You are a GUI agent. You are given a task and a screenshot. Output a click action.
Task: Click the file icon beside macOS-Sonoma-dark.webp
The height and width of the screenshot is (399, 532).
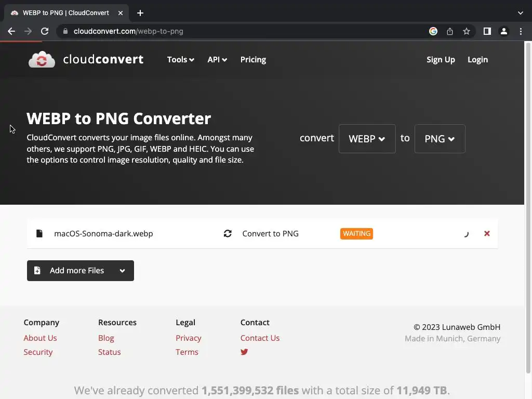tap(39, 233)
